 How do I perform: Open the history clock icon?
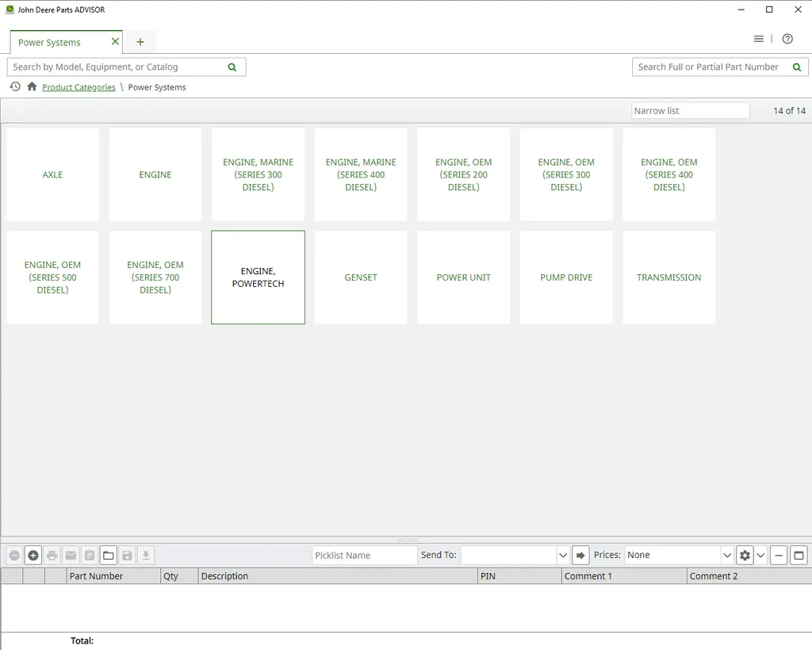point(15,86)
